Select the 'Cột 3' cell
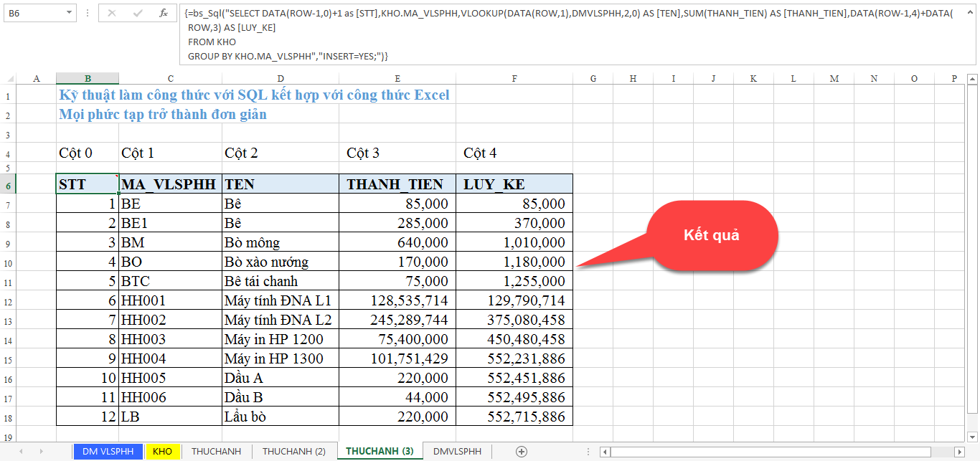Screen dimensions: 980x461 coord(397,153)
